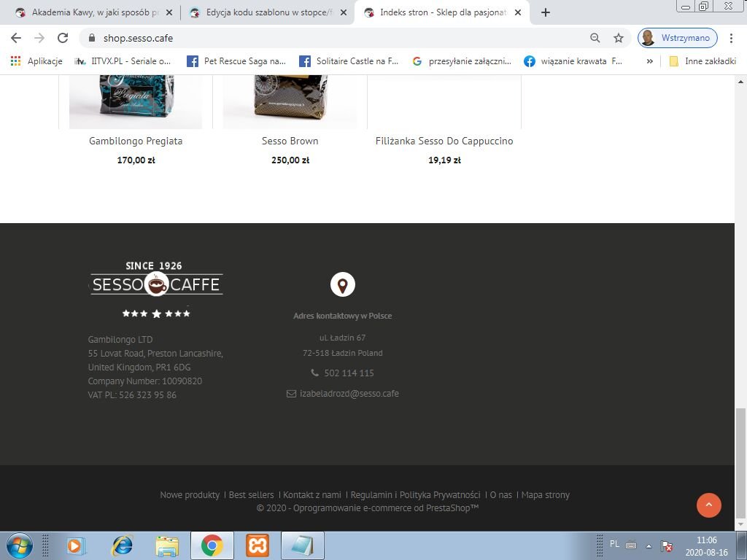Click scrollbar up arrow
747x560 pixels.
[740, 82]
